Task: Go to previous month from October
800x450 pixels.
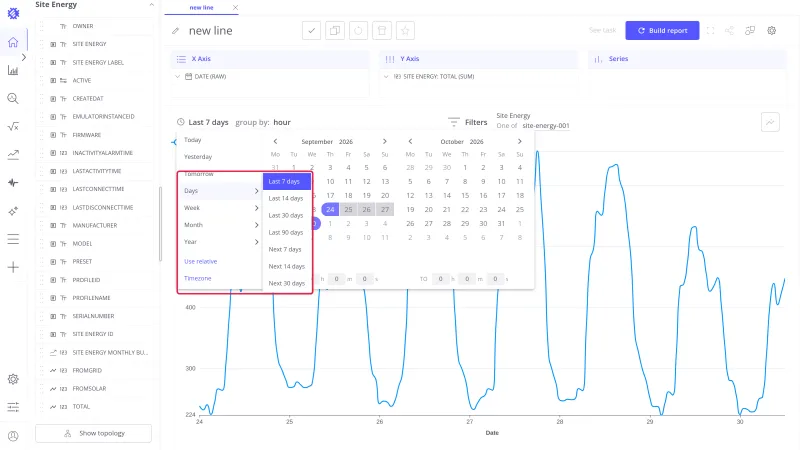Action: [410, 141]
